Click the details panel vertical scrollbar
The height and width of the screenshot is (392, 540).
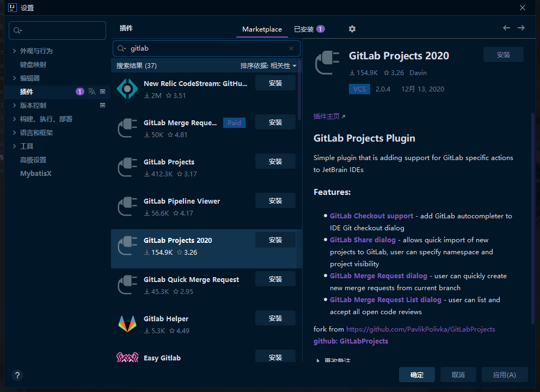pyautogui.click(x=532, y=218)
